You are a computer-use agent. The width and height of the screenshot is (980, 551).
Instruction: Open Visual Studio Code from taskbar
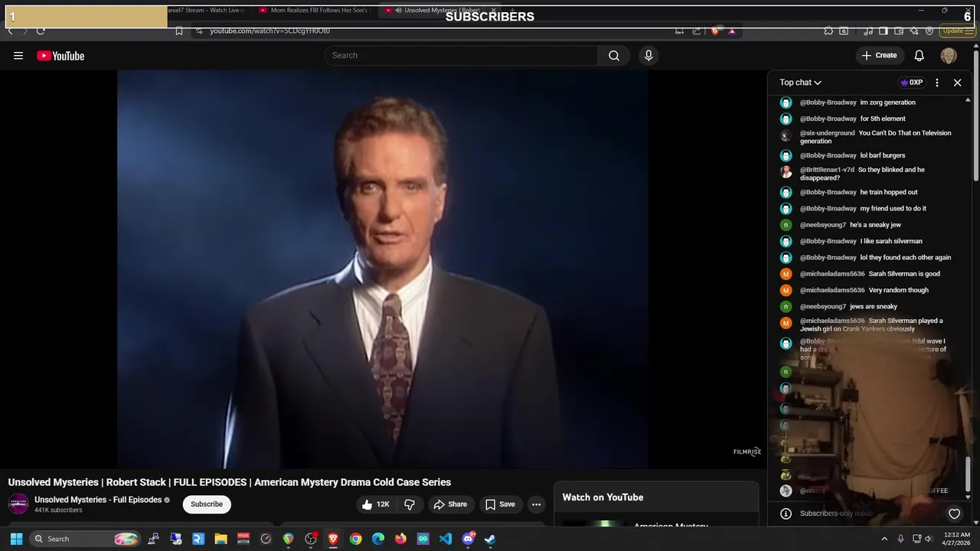coord(446,539)
